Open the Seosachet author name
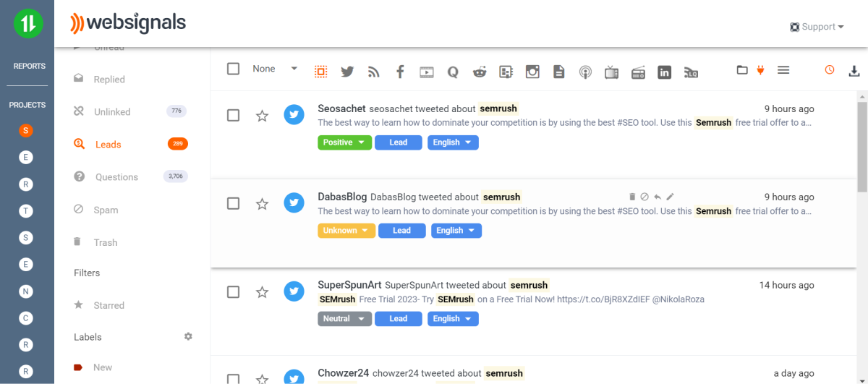The height and width of the screenshot is (384, 868). (x=341, y=108)
